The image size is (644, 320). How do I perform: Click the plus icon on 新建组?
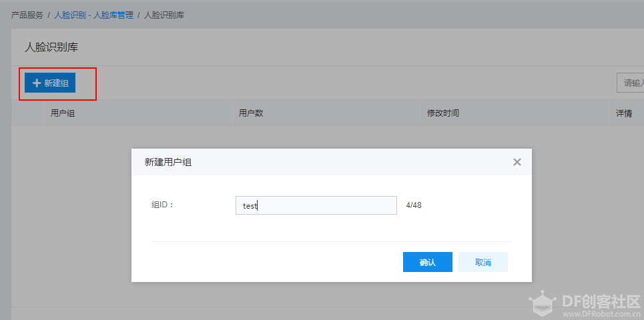click(37, 83)
